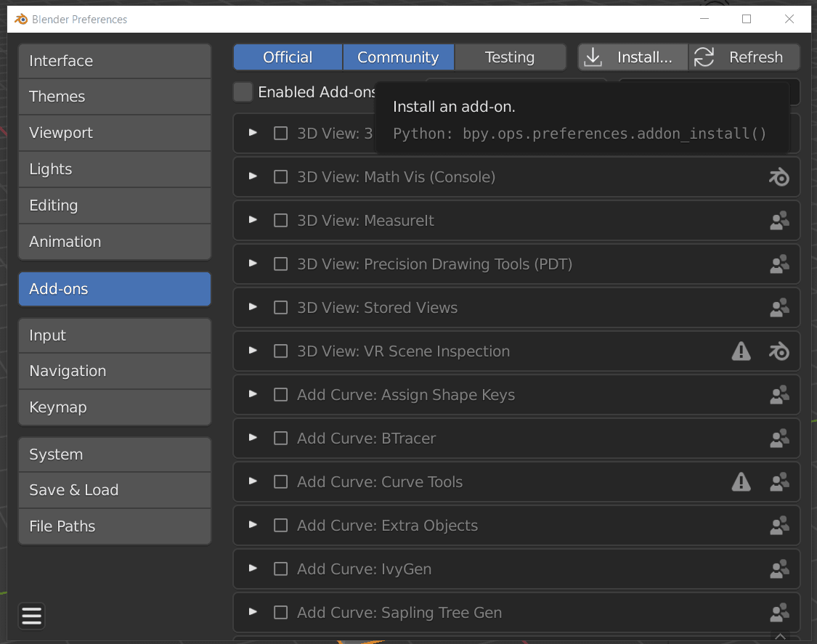Open the Themes preferences section
The width and height of the screenshot is (817, 644).
pos(114,97)
